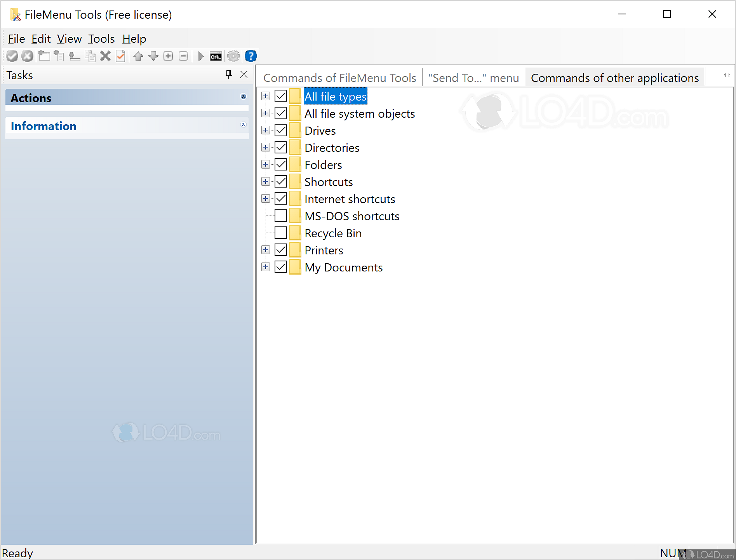Viewport: 736px width, 560px height.
Task: Move the selected item up using the arrow icon
Action: [138, 56]
